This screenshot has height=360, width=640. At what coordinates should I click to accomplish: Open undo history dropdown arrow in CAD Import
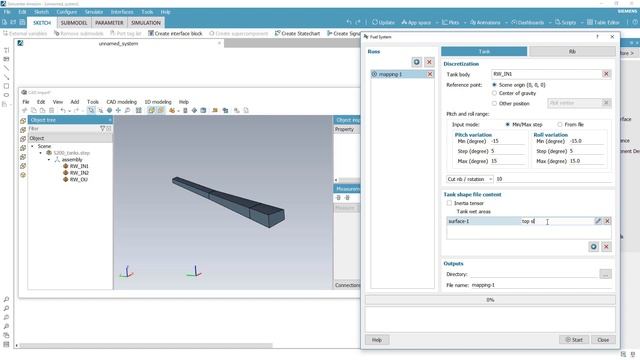pyautogui.click(x=69, y=111)
